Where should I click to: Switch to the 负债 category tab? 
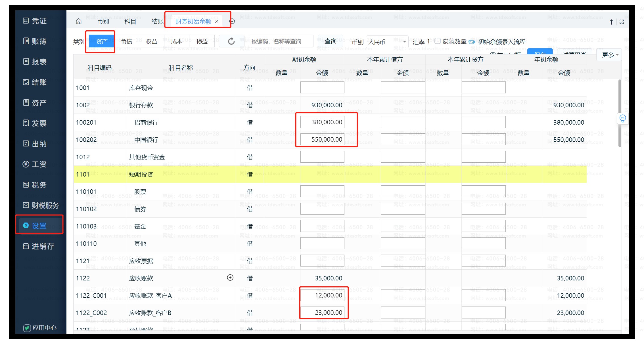[126, 41]
